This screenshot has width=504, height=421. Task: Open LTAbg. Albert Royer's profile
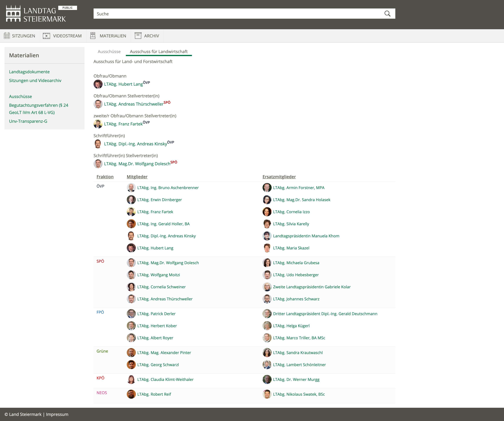click(155, 338)
